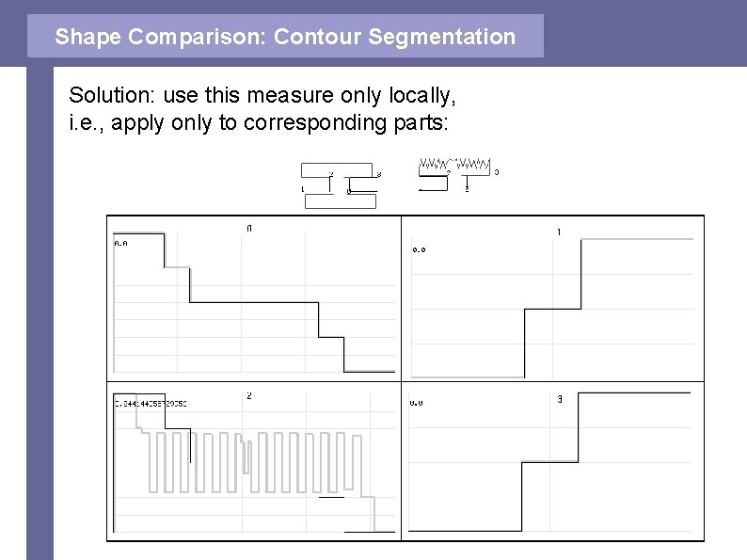The image size is (747, 560).
Task: Click the descending staircase curve in plot 0
Action: [x=254, y=302]
